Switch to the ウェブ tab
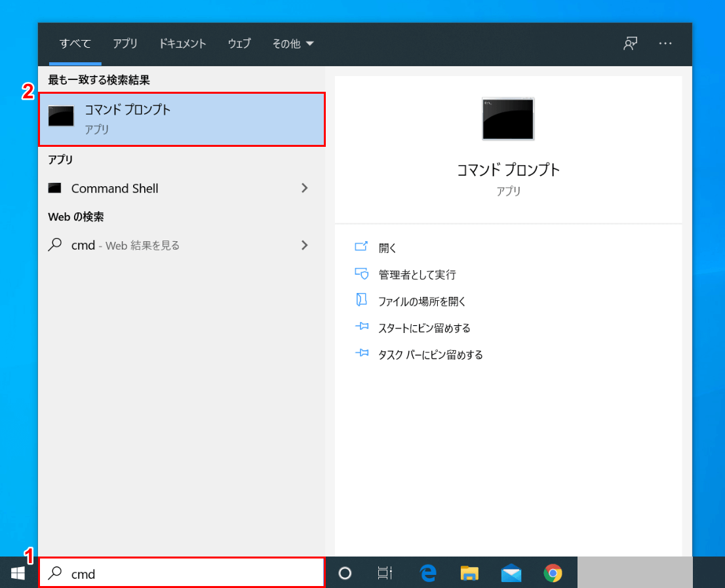 pos(239,43)
